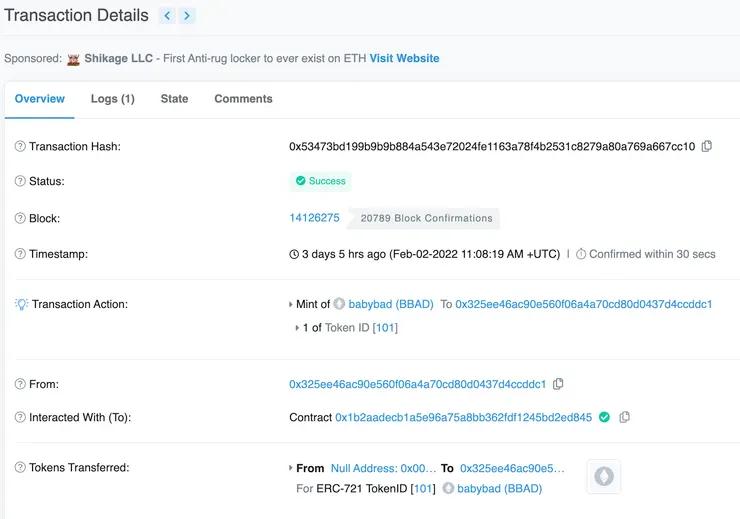740x519 pixels.
Task: Switch to the Logs (1) tab
Action: (112, 99)
